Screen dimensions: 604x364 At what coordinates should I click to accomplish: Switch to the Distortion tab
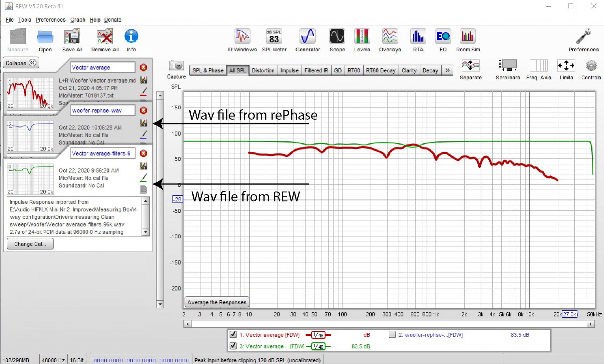point(263,70)
